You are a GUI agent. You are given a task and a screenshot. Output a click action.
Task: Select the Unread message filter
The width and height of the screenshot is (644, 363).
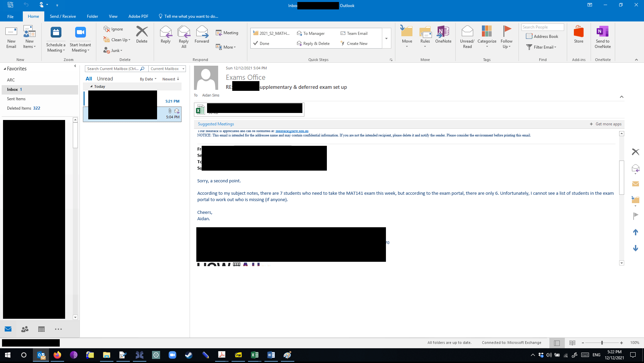click(x=104, y=78)
